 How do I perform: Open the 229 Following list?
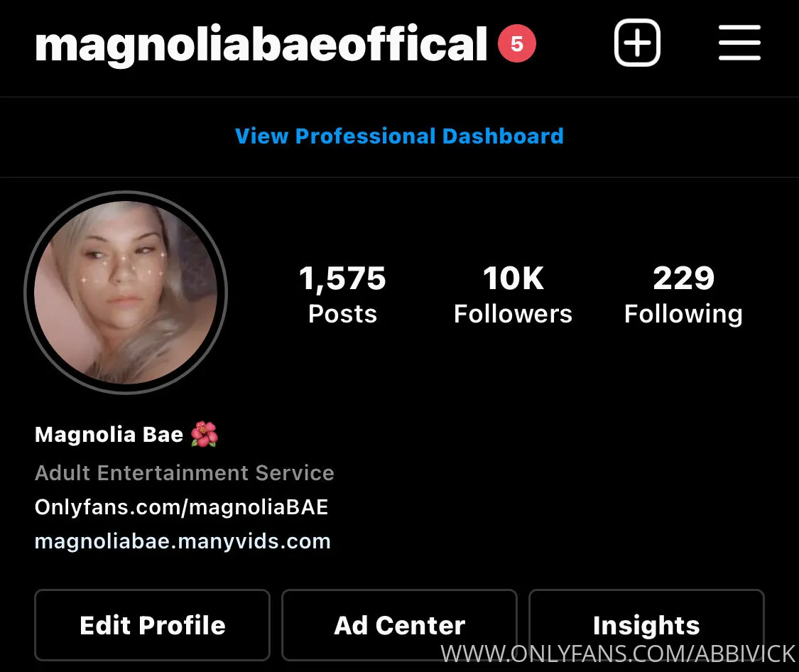coord(683,294)
